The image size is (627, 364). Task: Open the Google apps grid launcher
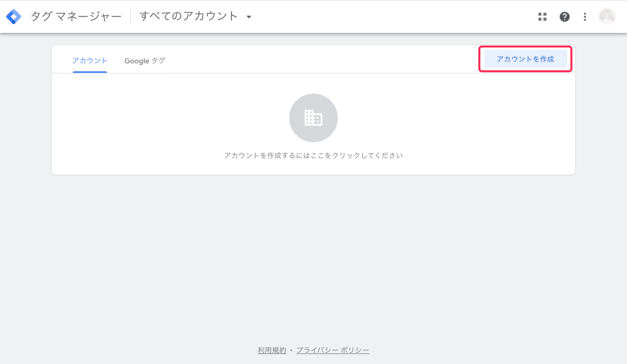[542, 17]
